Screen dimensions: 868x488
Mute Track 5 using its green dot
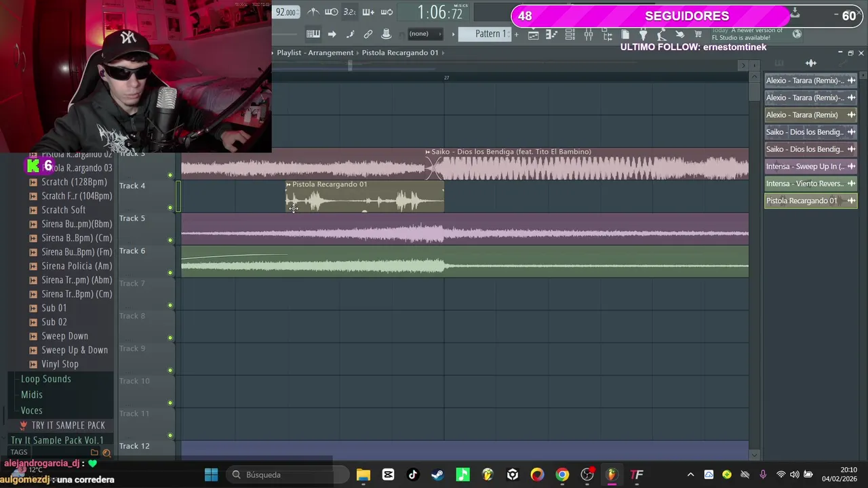click(x=170, y=240)
